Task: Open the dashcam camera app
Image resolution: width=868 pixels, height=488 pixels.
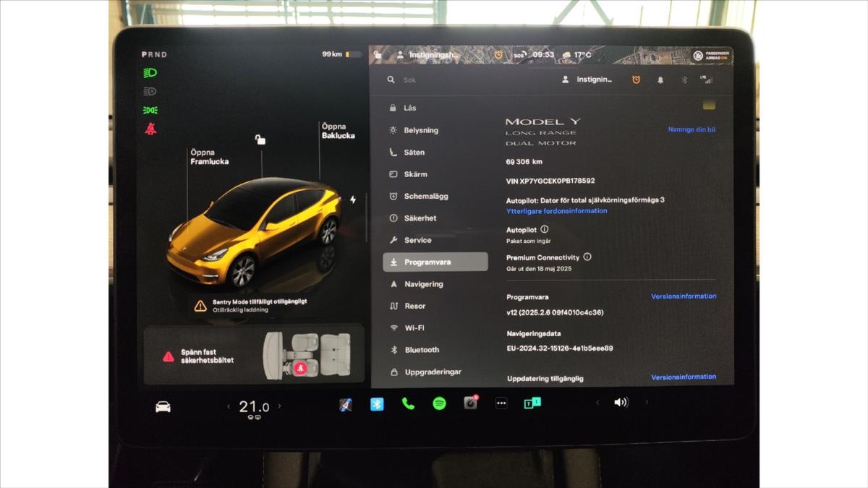Action: 470,403
